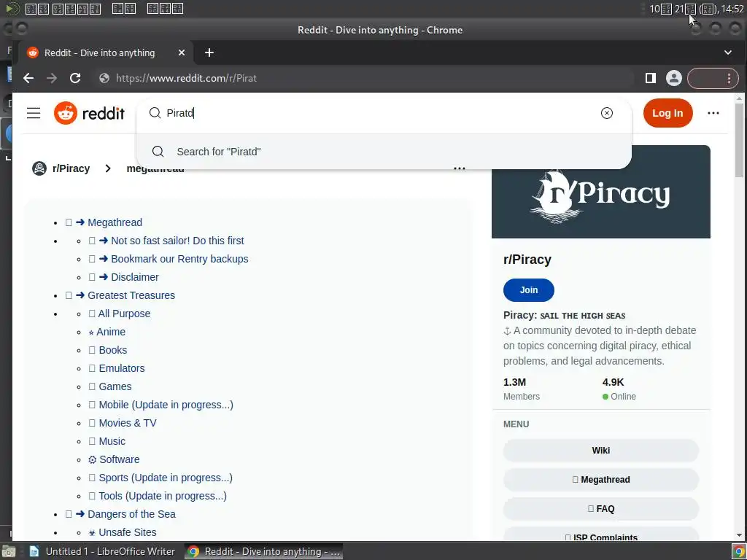
Task: Open Reddit hamburger navigation menu
Action: coord(34,113)
